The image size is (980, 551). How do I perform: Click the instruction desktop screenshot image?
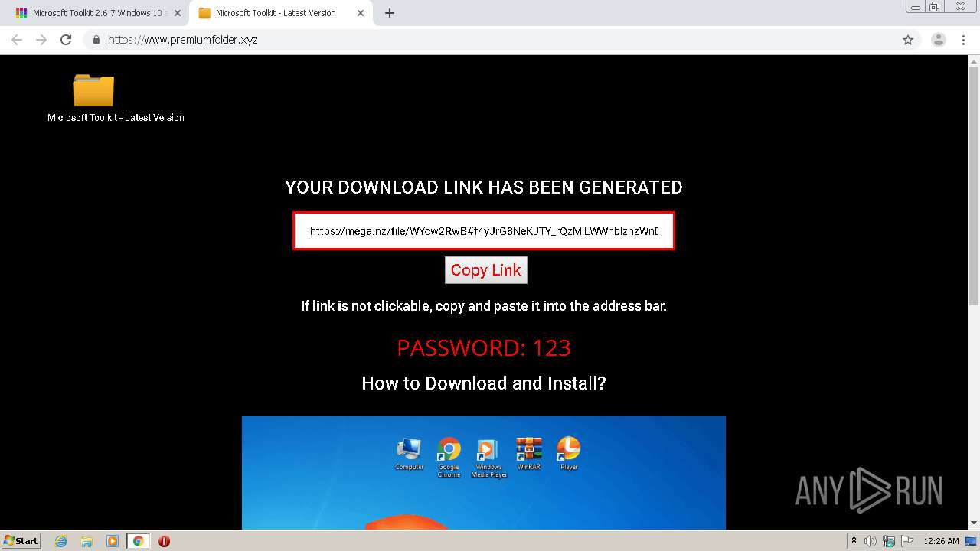tap(483, 473)
